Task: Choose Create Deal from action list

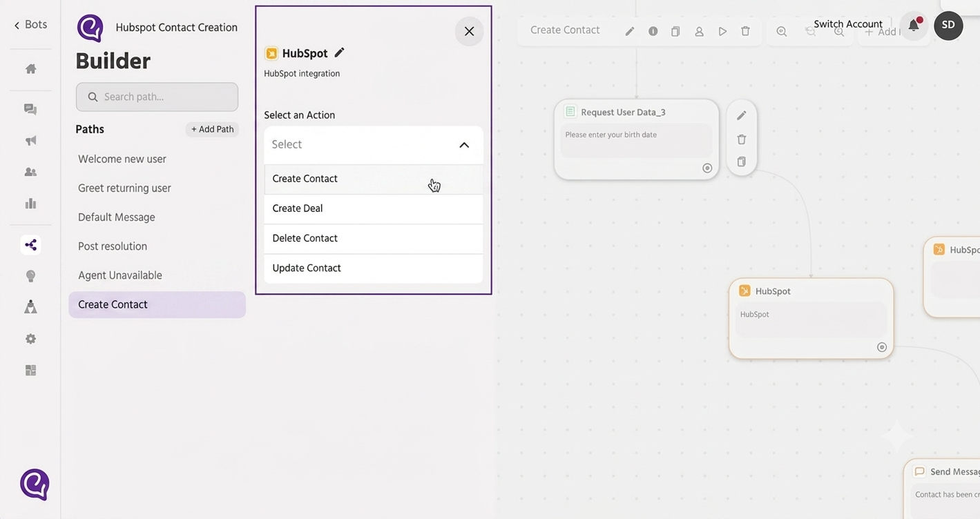Action: coord(373,208)
